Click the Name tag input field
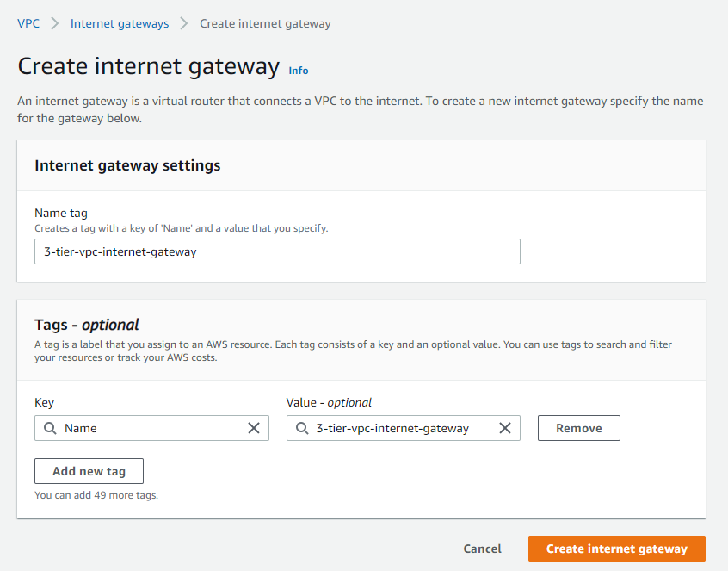The height and width of the screenshot is (571, 728). pos(277,251)
